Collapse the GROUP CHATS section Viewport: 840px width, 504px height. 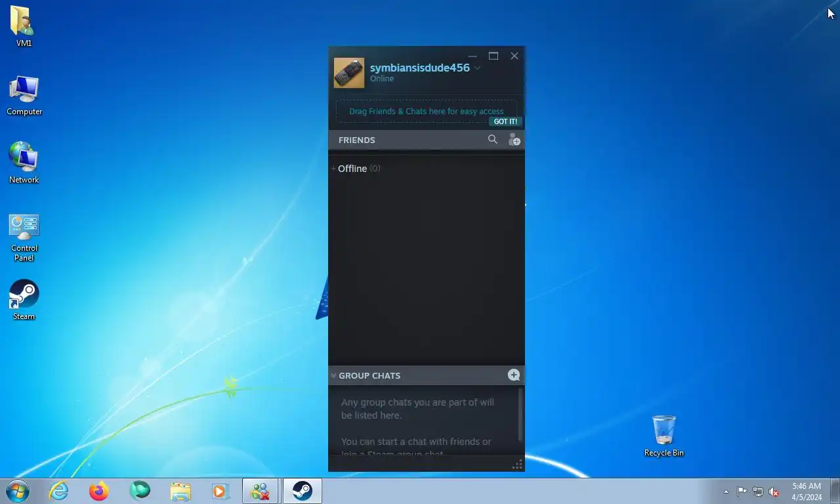pos(333,375)
